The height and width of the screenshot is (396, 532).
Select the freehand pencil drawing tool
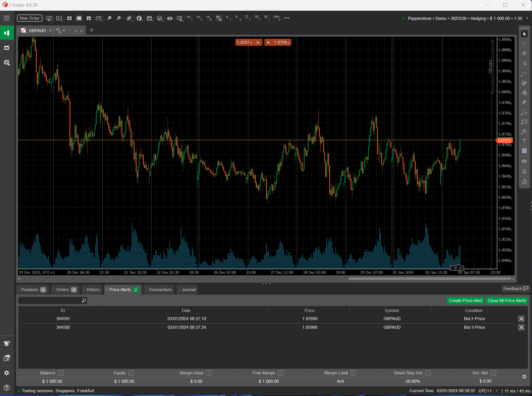pyautogui.click(x=524, y=83)
